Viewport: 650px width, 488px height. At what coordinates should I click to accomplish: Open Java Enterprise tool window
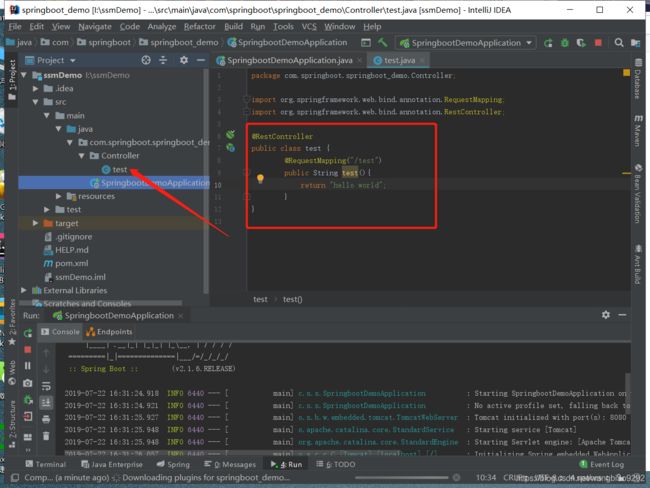click(112, 464)
